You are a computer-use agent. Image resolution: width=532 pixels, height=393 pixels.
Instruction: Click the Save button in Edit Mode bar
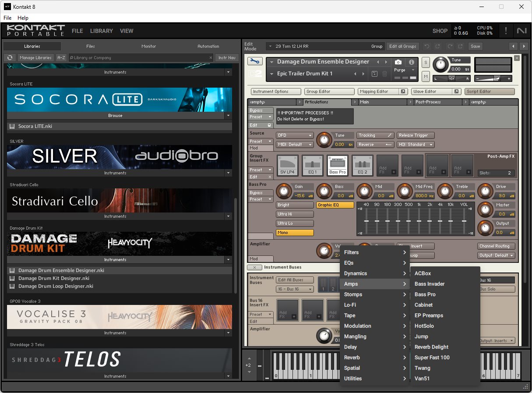[476, 46]
